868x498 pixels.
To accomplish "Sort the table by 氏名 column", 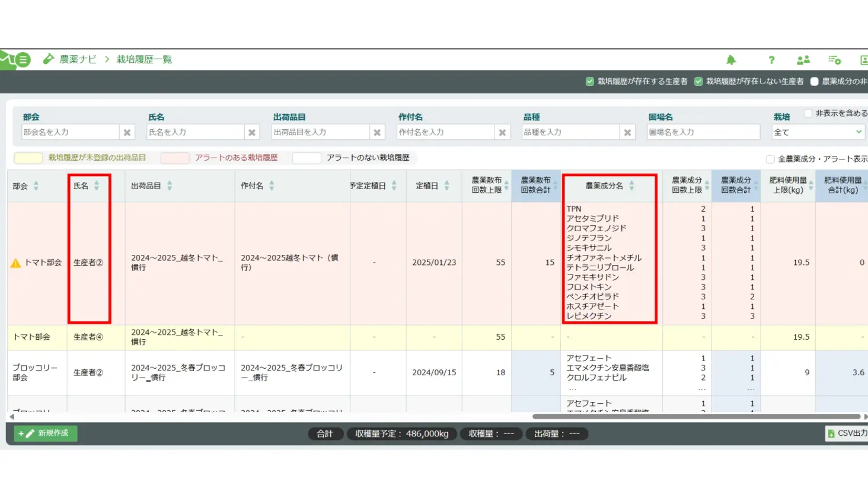I will (97, 186).
